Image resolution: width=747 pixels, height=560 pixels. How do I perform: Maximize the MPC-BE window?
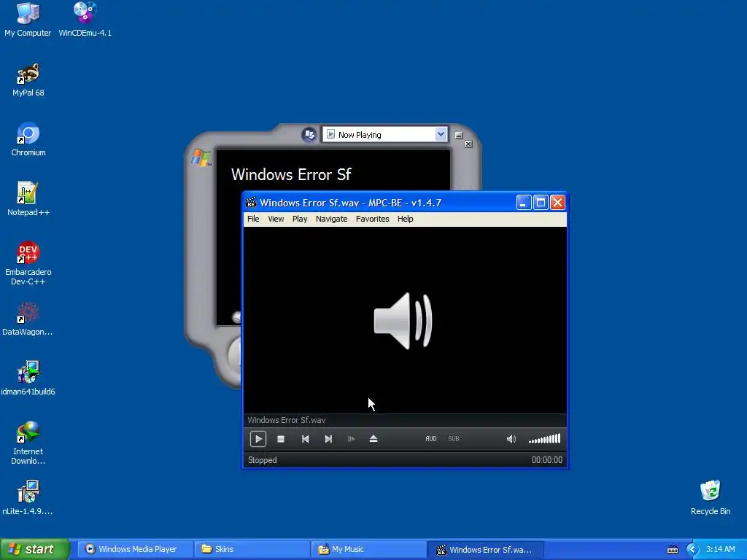(x=541, y=203)
